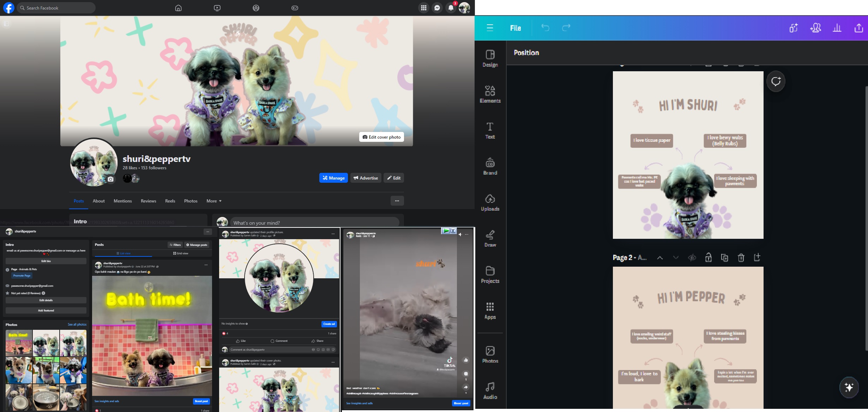Viewport: 868px width, 412px height.
Task: Move Page 2 up with chevron
Action: [659, 257]
